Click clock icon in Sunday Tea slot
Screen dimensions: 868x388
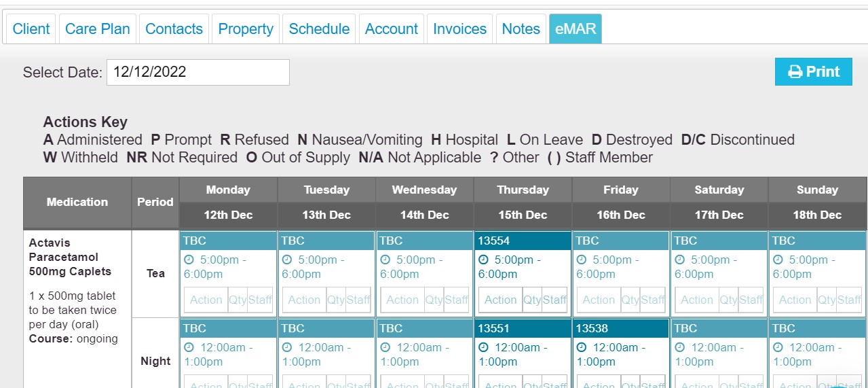[778, 260]
